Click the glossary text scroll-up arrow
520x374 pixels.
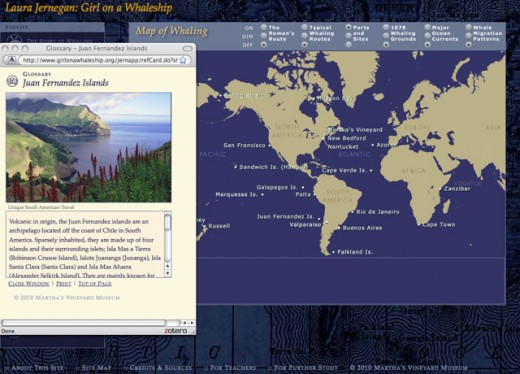[168, 266]
